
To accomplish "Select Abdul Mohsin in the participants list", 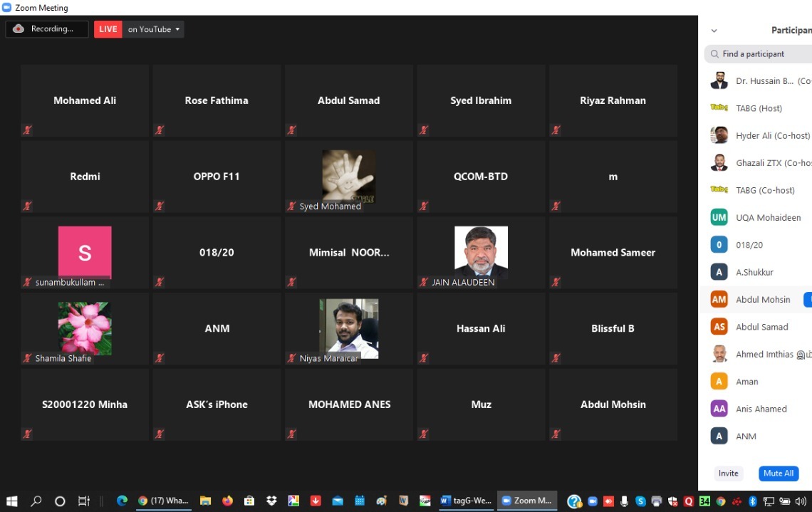I will (762, 300).
